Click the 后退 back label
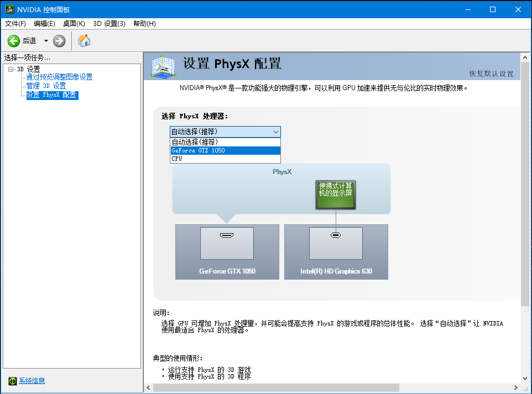This screenshot has width=532, height=394. coord(29,41)
